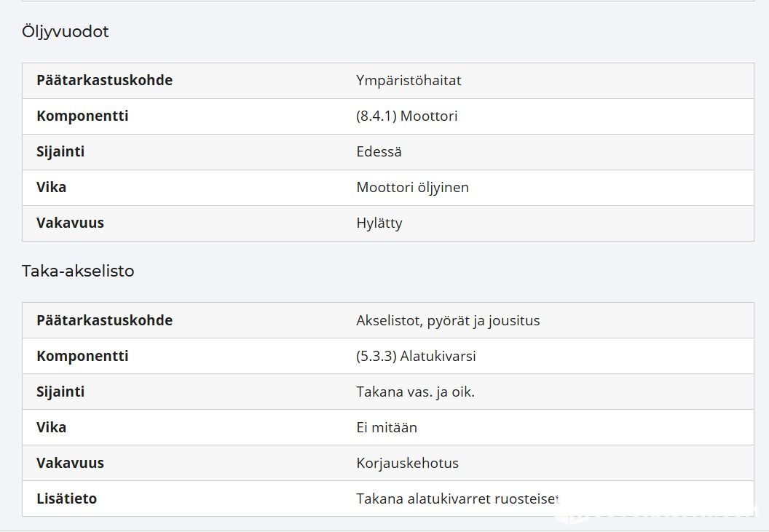The height and width of the screenshot is (532, 769).
Task: Select the (5.3.3) Alatukivarsi component value
Action: coord(416,356)
